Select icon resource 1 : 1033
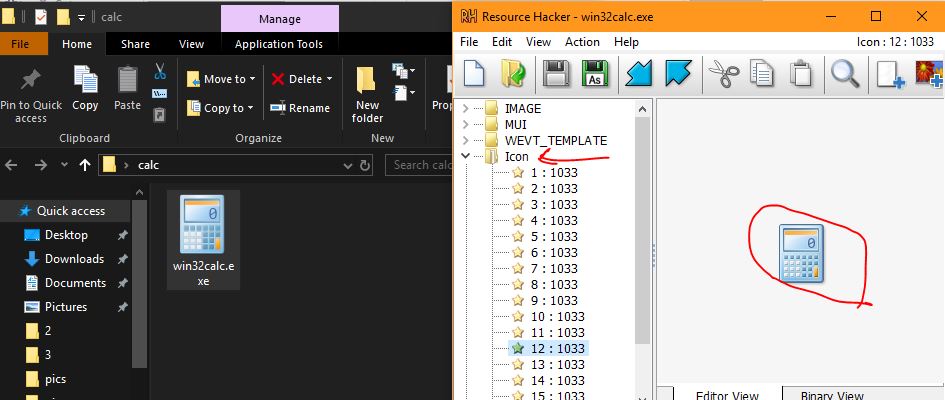The width and height of the screenshot is (945, 400). pyautogui.click(x=553, y=173)
